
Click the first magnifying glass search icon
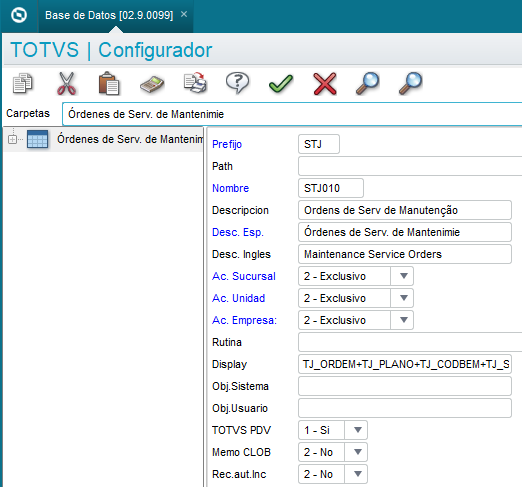point(367,83)
